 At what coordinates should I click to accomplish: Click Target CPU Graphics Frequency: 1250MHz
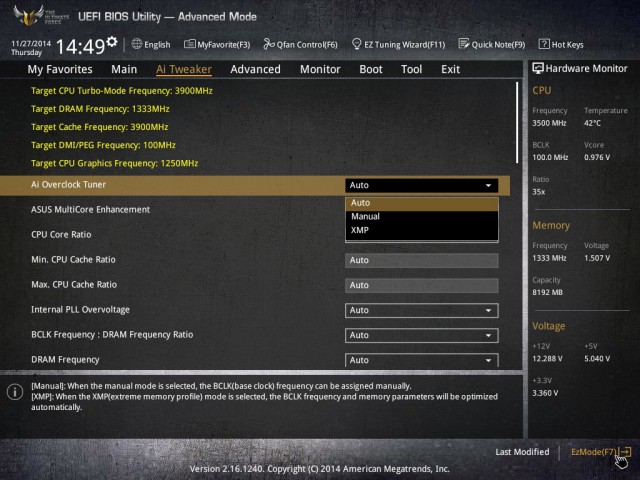[x=114, y=163]
